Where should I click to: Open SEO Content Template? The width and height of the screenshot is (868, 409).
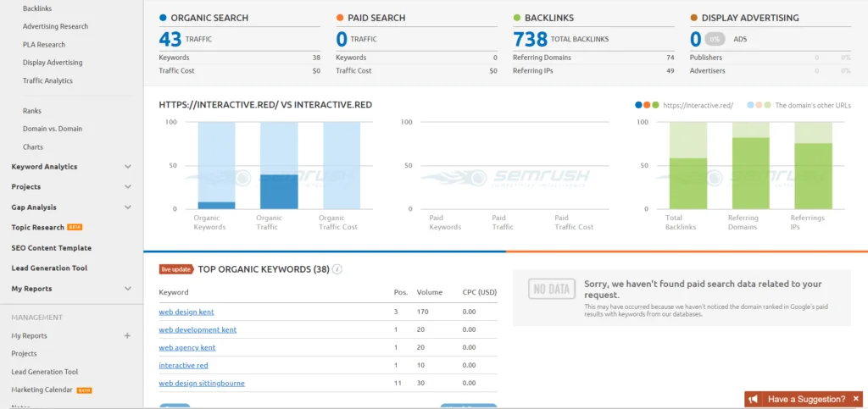tap(52, 248)
